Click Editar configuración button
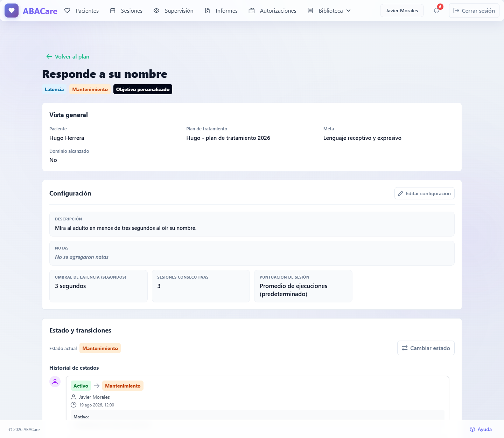 click(x=425, y=193)
